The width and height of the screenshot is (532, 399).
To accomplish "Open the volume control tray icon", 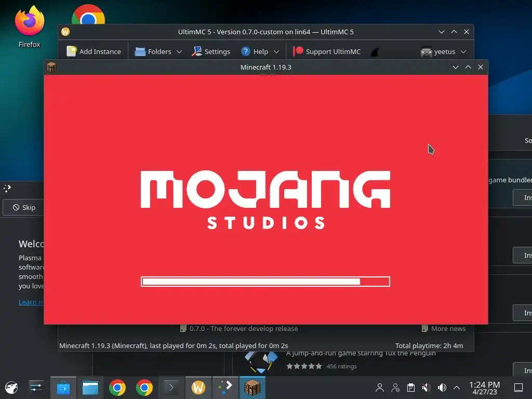I will point(442,388).
